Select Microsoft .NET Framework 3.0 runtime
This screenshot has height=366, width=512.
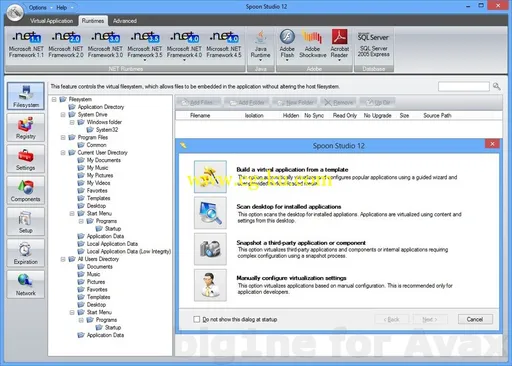pos(105,44)
